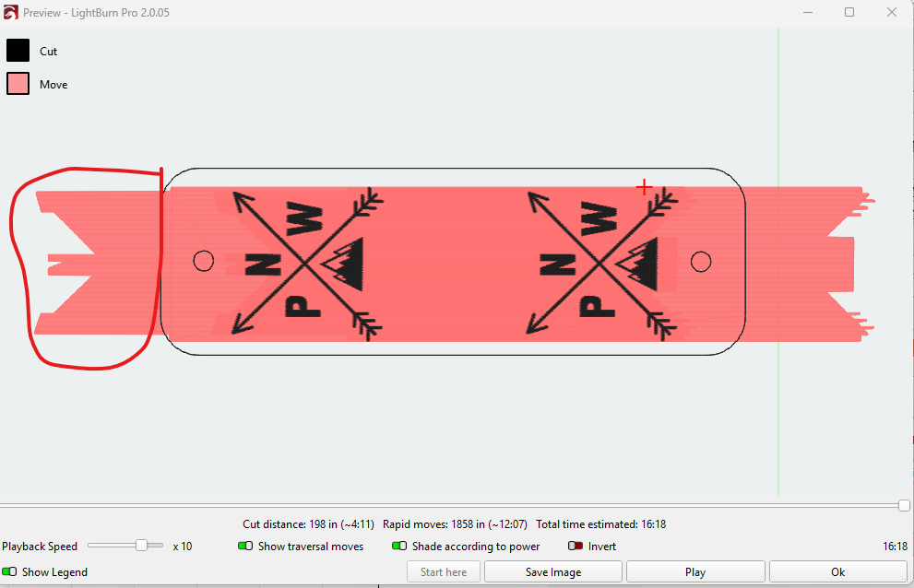Minimize the Preview window
914x588 pixels.
808,12
